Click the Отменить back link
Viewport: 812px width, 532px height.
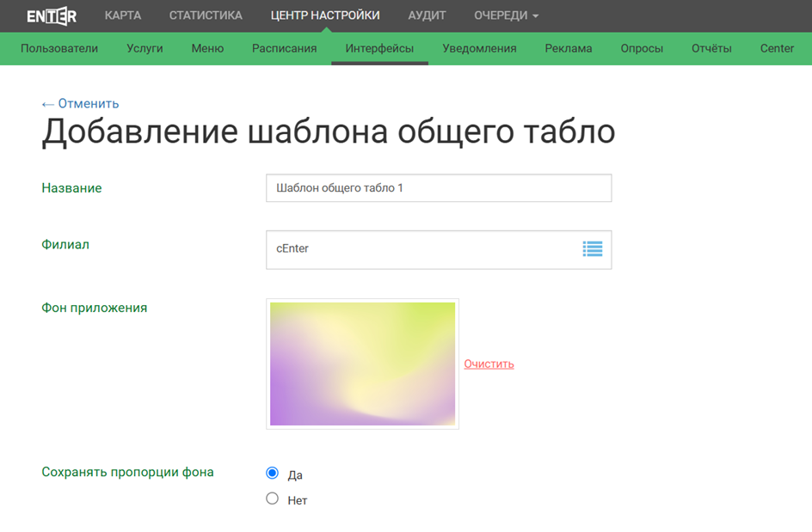[80, 104]
